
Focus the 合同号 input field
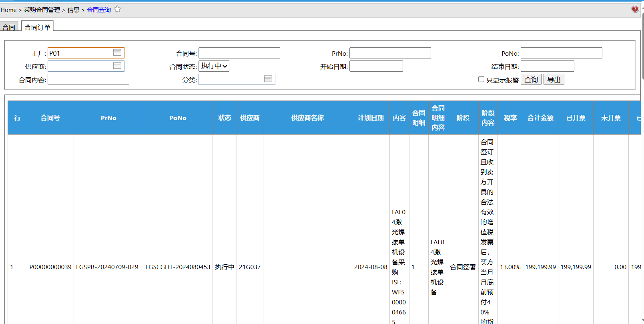tap(239, 53)
